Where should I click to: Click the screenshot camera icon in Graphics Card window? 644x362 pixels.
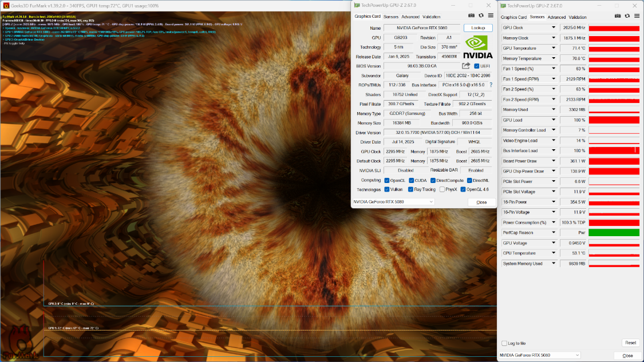471,15
